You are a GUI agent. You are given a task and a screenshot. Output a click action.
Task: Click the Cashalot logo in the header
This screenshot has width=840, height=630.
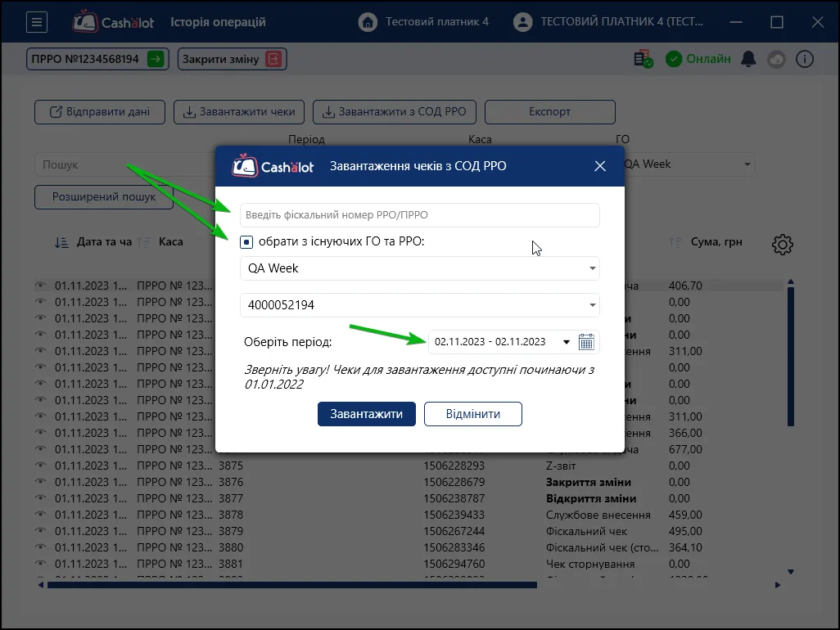113,22
